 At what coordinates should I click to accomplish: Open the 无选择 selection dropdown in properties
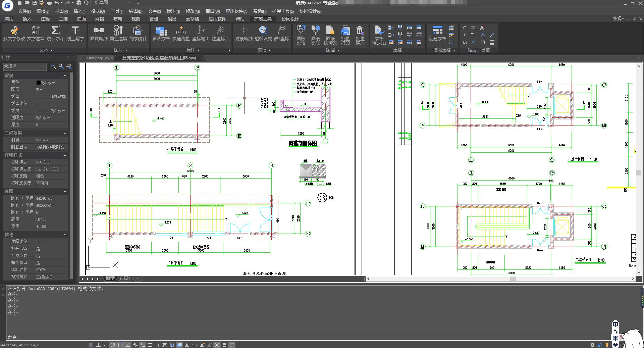tap(24, 66)
